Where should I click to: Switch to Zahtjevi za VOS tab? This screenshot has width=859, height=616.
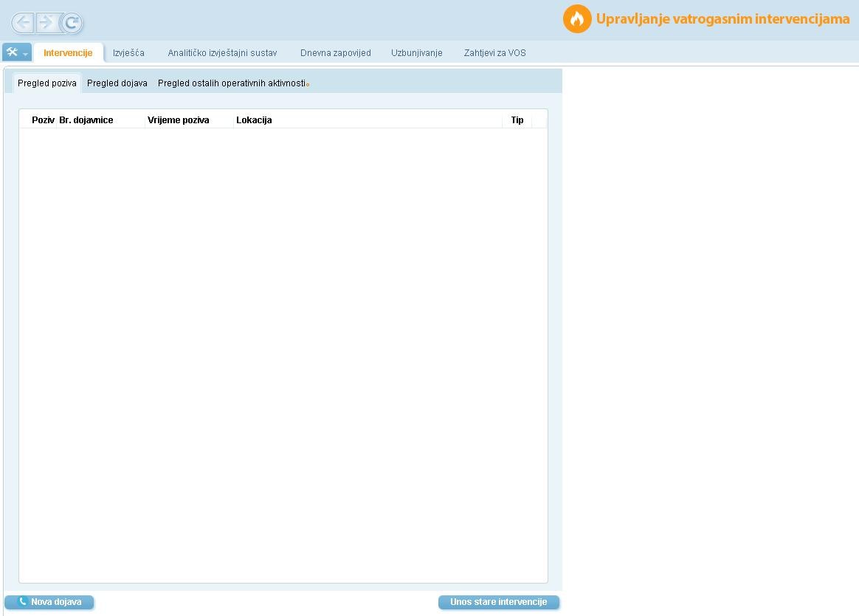(494, 53)
